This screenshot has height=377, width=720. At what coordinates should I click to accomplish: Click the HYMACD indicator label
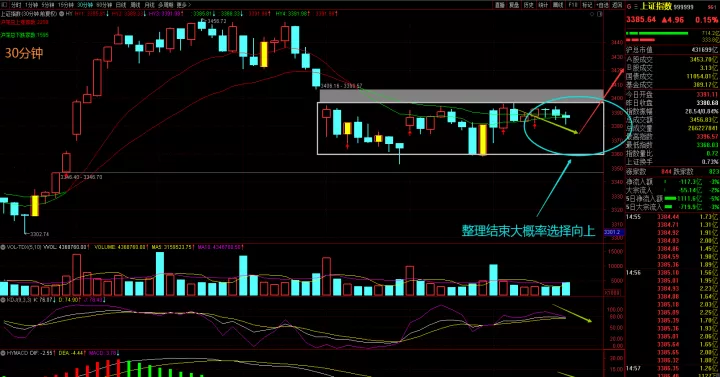click(17, 353)
